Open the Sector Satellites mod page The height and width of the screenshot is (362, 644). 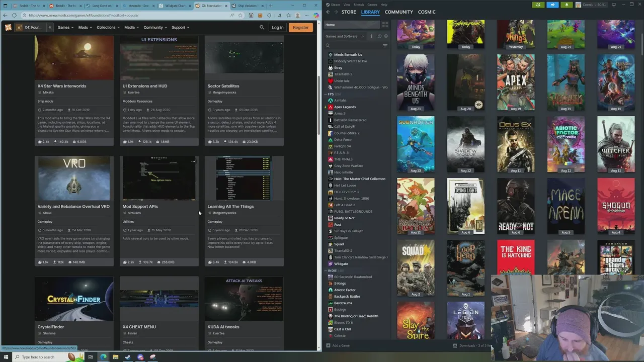pyautogui.click(x=223, y=86)
